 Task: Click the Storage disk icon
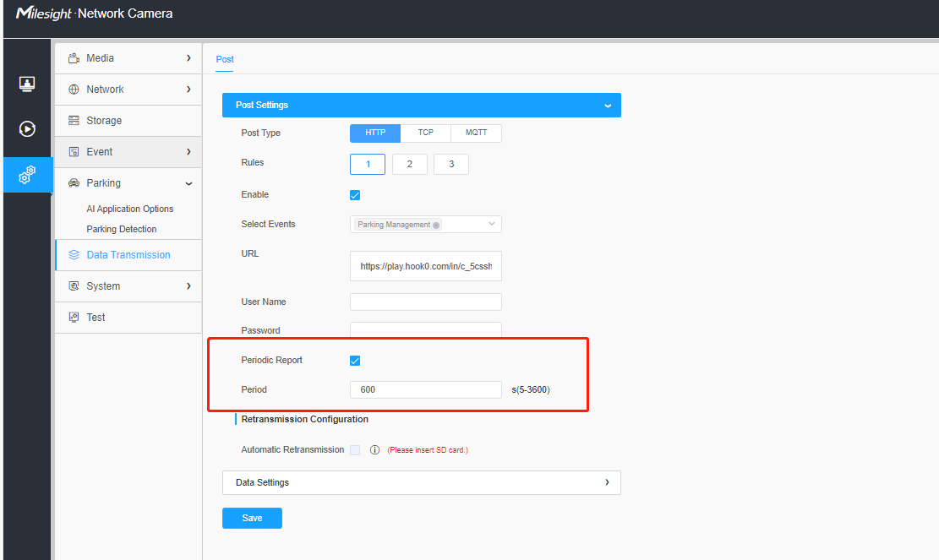pyautogui.click(x=74, y=120)
